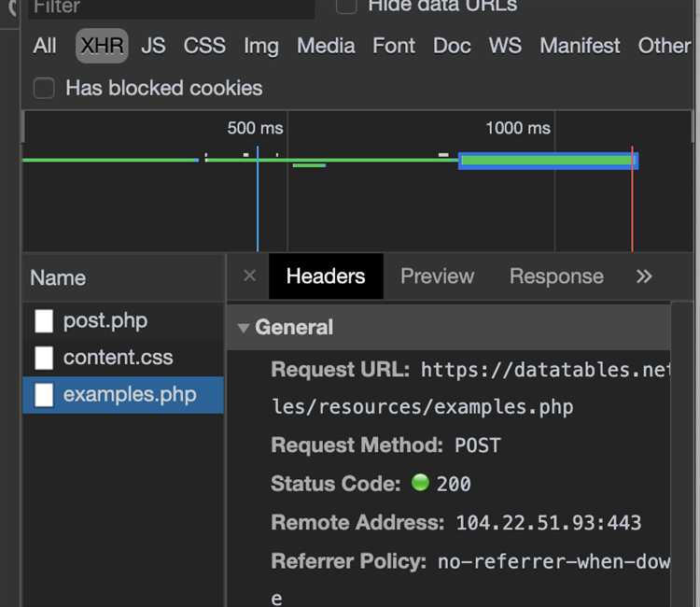The width and height of the screenshot is (700, 607).
Task: Switch to the Preview tab
Action: [x=437, y=276]
